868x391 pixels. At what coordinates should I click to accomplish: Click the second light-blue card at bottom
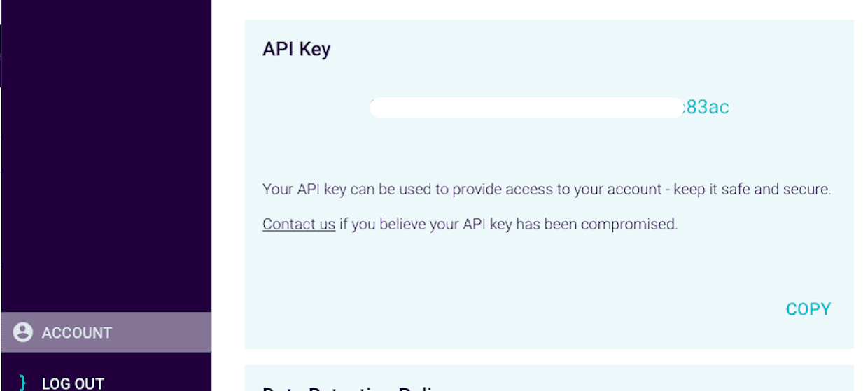[549, 378]
